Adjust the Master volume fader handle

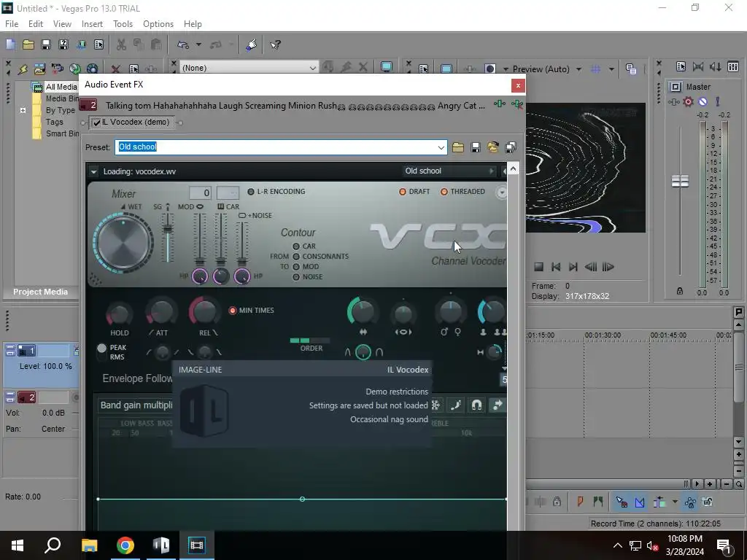point(680,181)
